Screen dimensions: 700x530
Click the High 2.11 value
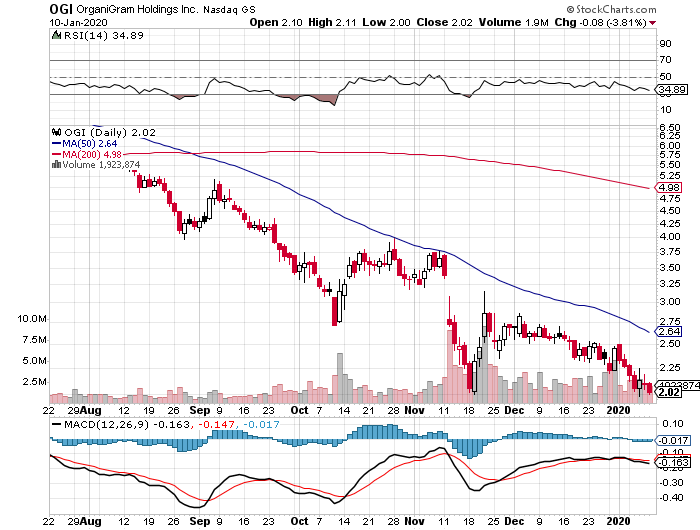tap(332, 22)
